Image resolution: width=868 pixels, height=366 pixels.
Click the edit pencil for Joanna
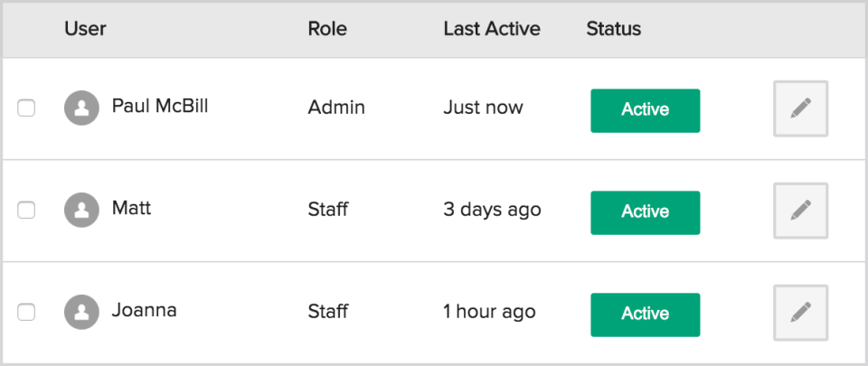tap(800, 314)
